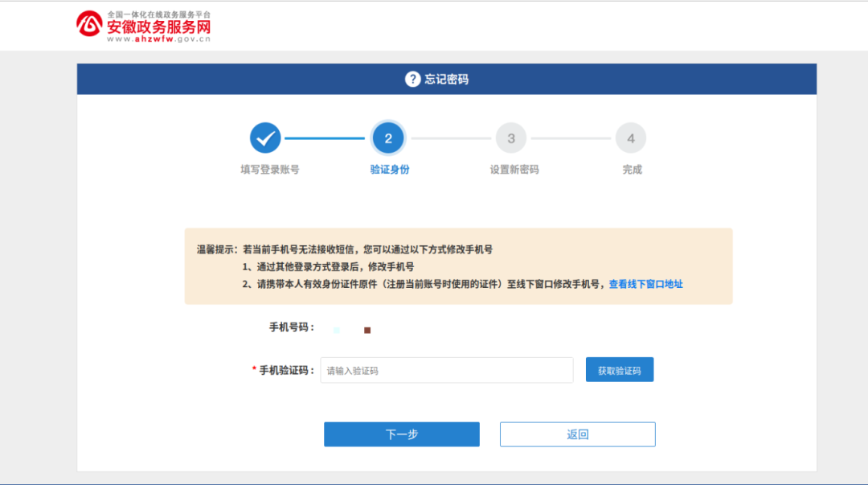The width and height of the screenshot is (868, 485).
Task: Click the 下一步 button
Action: point(401,434)
